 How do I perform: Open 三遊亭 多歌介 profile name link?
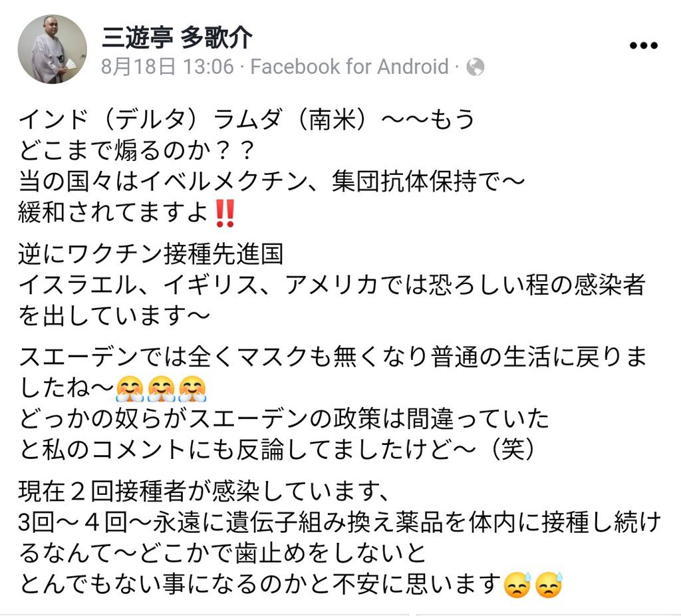(177, 38)
